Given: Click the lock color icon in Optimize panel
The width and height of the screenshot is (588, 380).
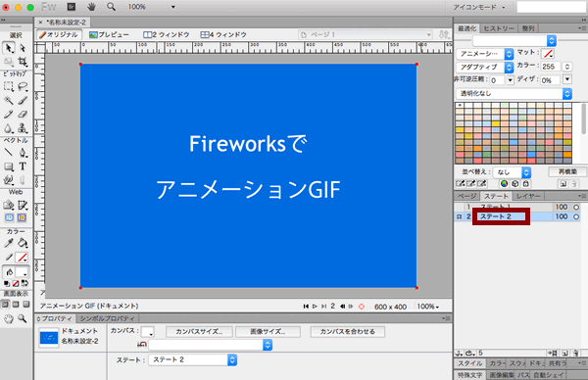Looking at the screenshot, I should (x=525, y=183).
